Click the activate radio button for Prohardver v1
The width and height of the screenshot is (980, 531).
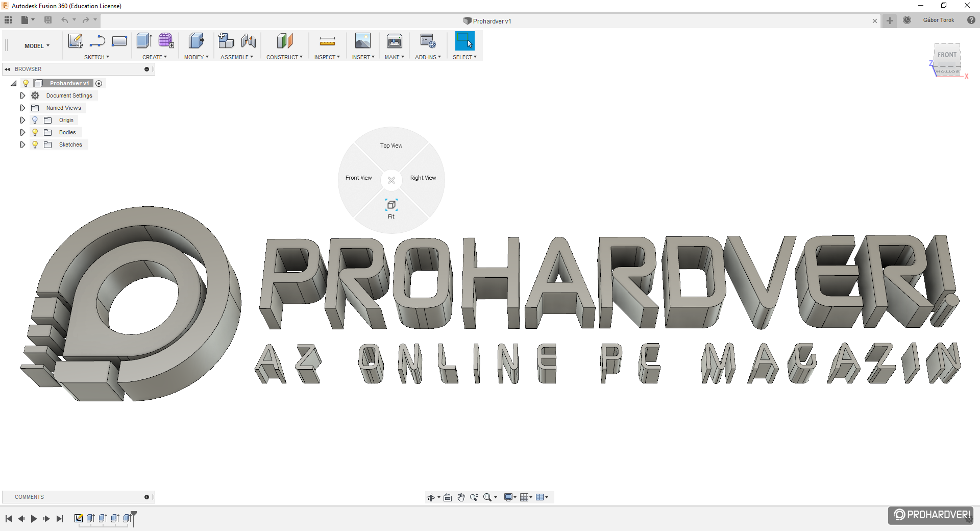(99, 83)
